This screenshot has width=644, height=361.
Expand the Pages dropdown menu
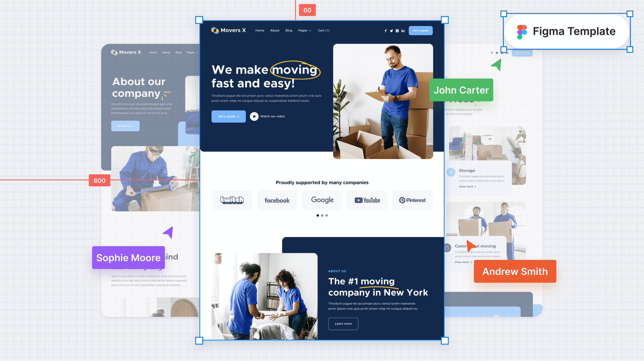tap(305, 30)
